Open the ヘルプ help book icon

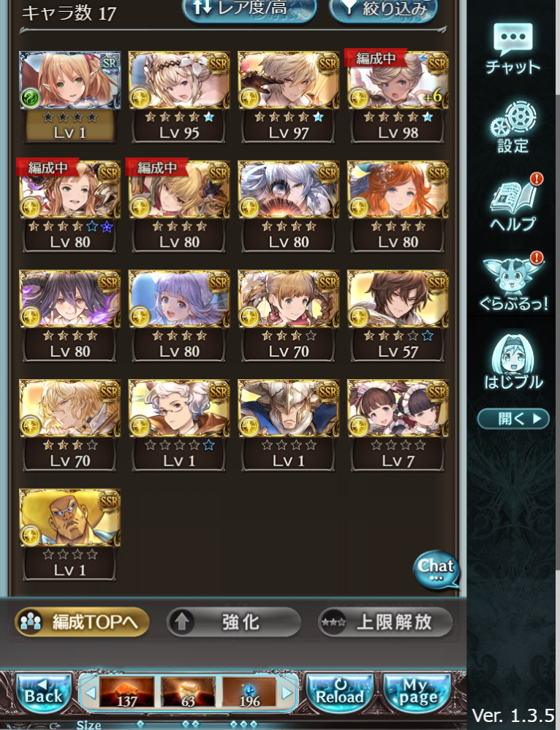(513, 204)
